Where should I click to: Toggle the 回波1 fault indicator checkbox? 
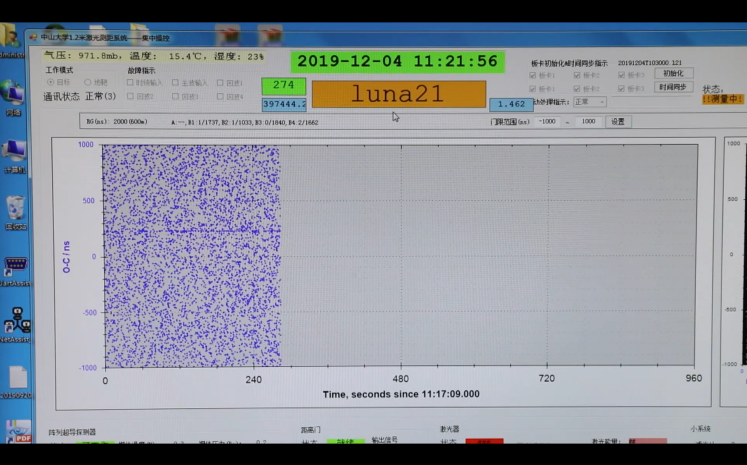click(219, 83)
